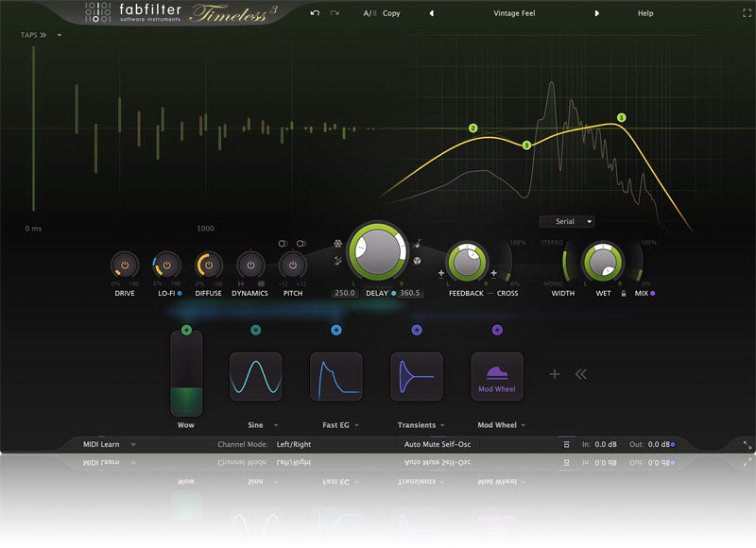This screenshot has height=548, width=756.
Task: Click the Redo arrow icon
Action: (335, 13)
